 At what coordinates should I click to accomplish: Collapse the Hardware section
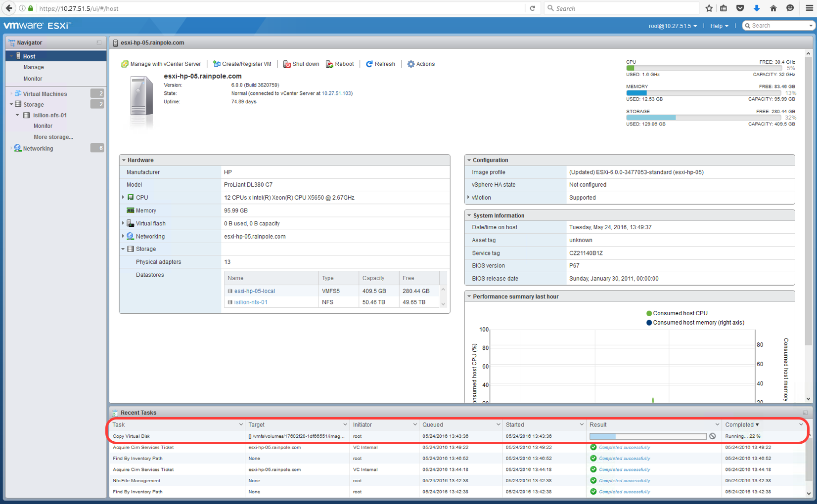124,160
